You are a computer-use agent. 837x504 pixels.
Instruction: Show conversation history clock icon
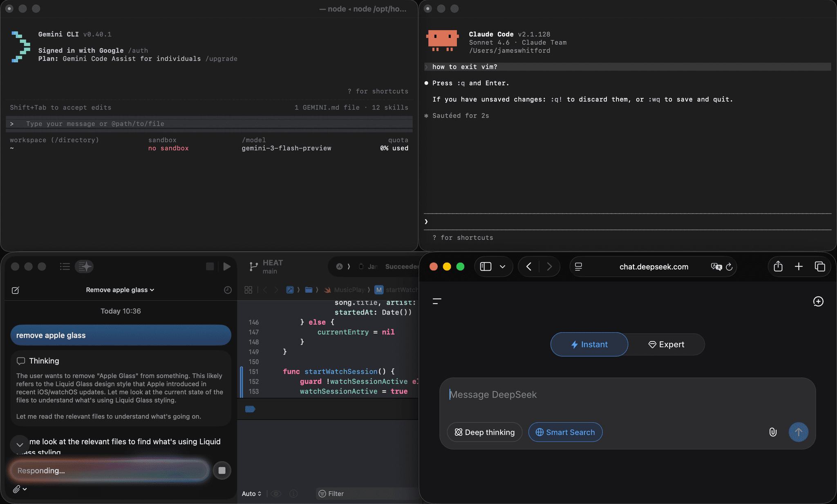(x=228, y=290)
